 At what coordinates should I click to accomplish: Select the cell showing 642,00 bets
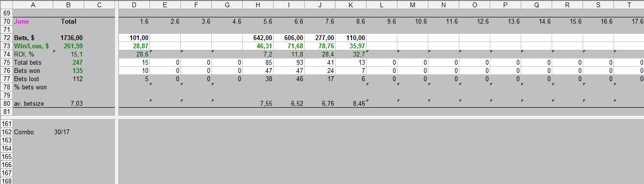pos(258,38)
